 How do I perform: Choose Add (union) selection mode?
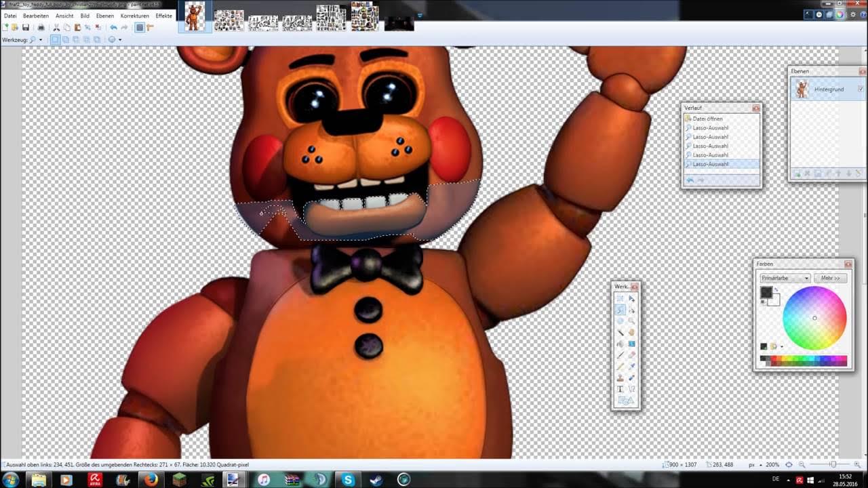(66, 39)
